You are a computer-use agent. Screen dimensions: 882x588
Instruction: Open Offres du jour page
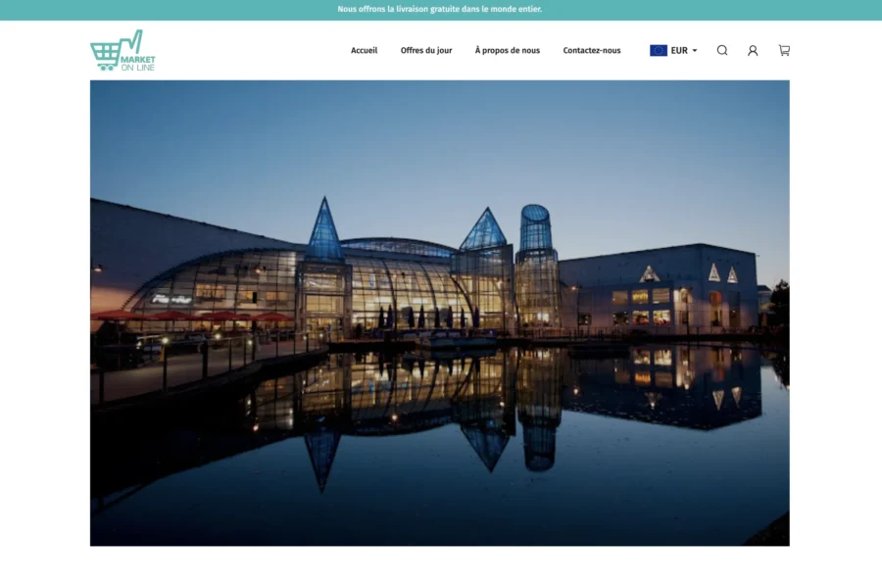point(426,50)
